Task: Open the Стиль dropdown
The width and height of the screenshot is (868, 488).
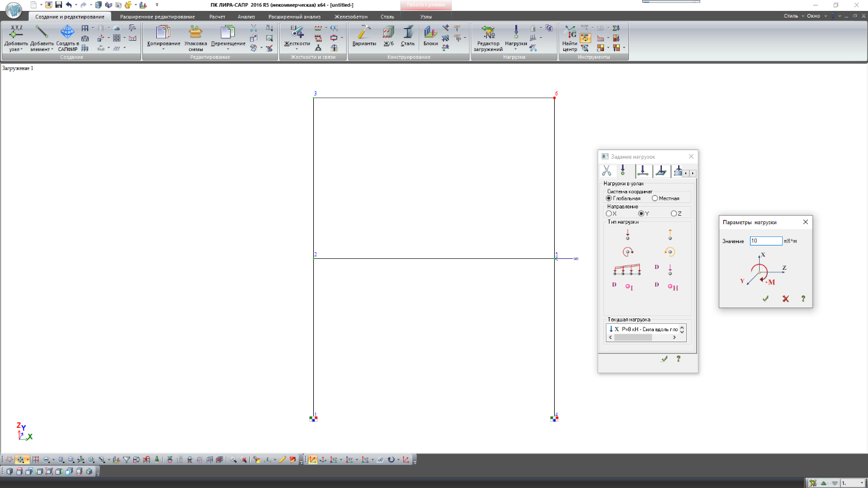Action: [794, 16]
